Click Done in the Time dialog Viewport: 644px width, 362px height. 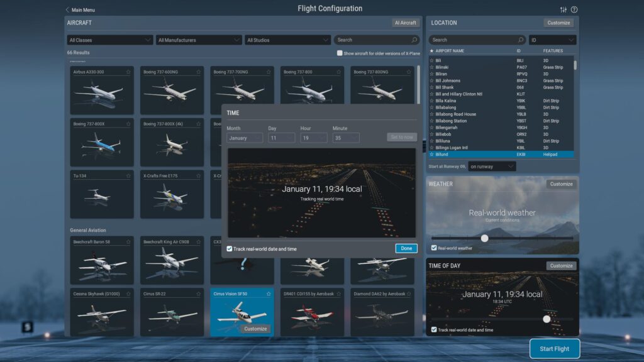point(406,248)
